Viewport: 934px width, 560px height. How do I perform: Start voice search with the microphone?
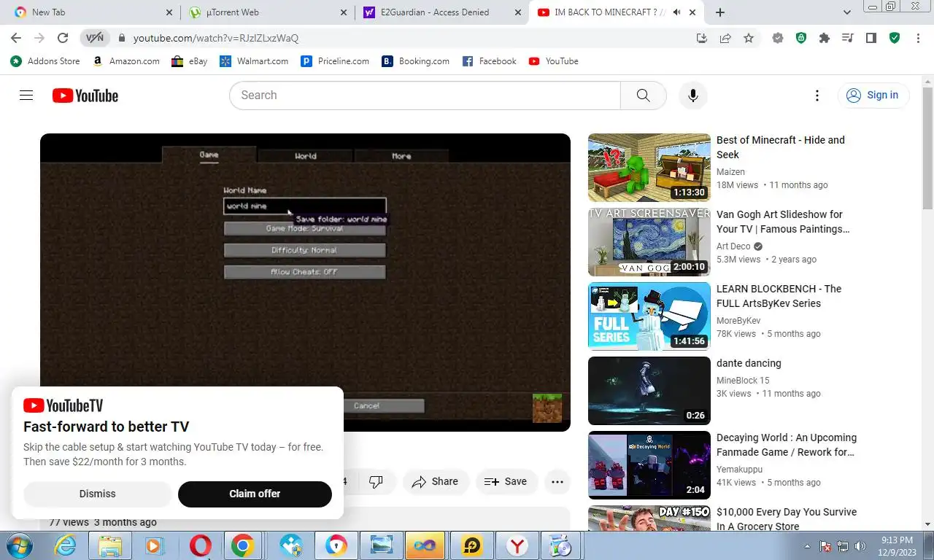tap(692, 96)
